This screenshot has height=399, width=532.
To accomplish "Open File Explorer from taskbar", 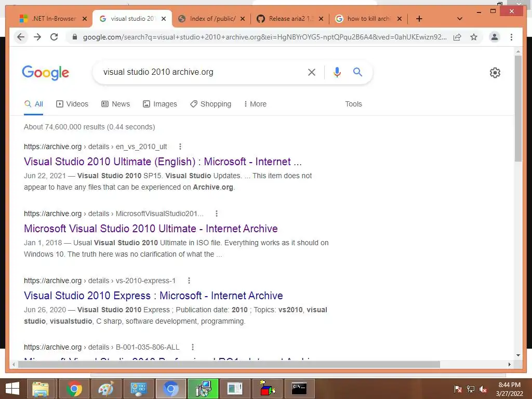I will (41, 389).
